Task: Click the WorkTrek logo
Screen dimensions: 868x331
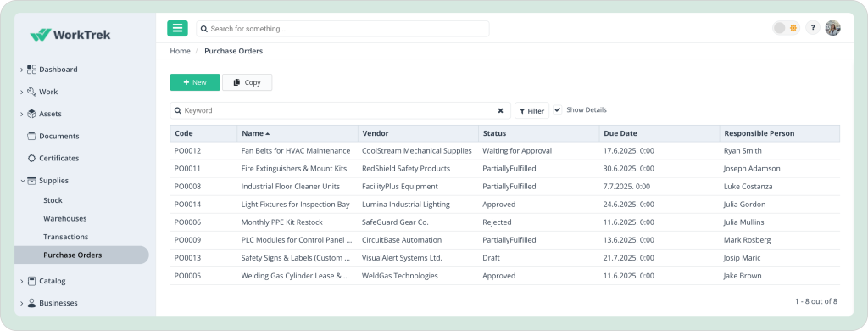Action: 70,35
